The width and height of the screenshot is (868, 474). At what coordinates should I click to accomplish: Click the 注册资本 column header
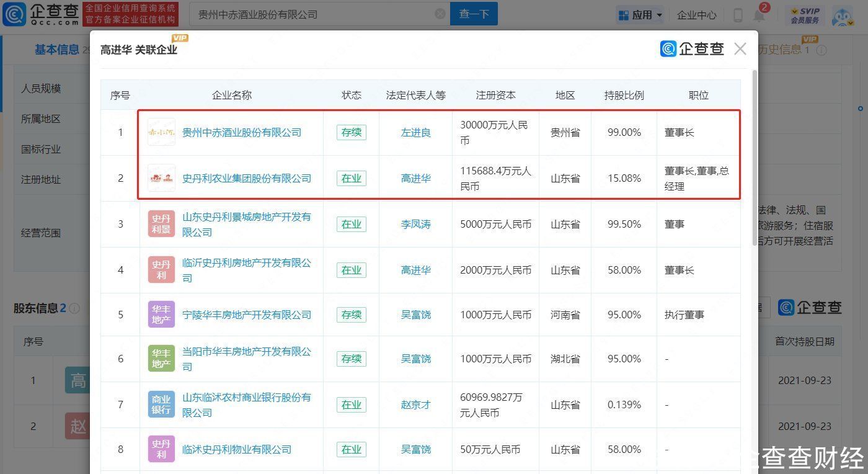(496, 95)
